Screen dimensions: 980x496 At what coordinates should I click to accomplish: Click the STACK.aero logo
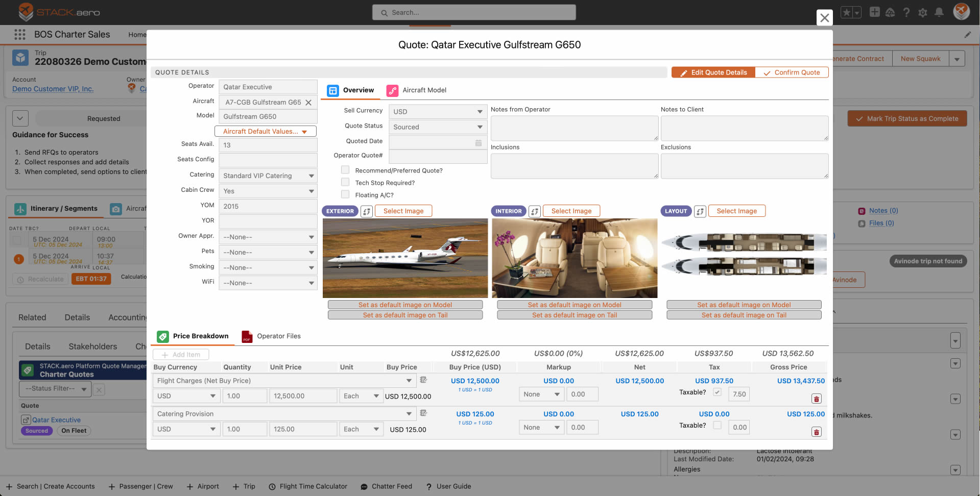coord(59,12)
